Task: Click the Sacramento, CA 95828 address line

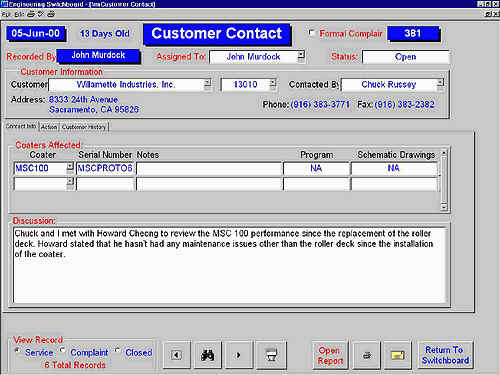Action: pos(94,110)
